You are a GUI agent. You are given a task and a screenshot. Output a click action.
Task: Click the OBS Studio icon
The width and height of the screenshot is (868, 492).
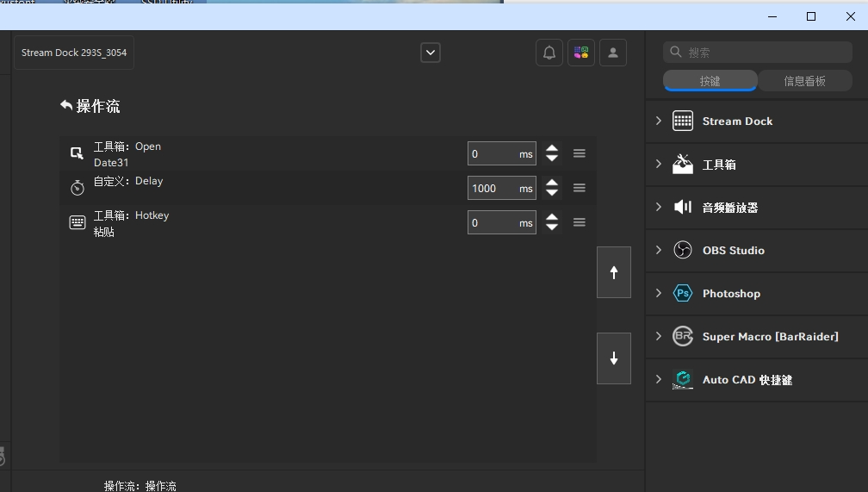pos(683,251)
